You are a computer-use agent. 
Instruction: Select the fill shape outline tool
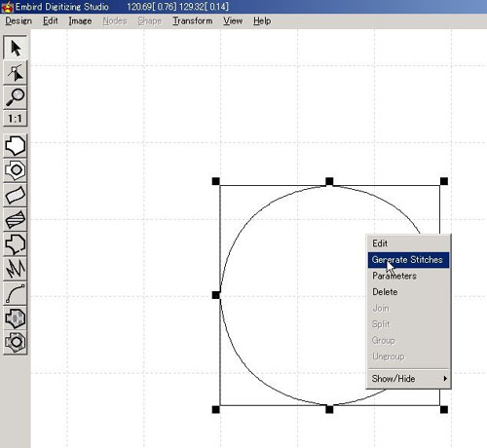tap(16, 146)
